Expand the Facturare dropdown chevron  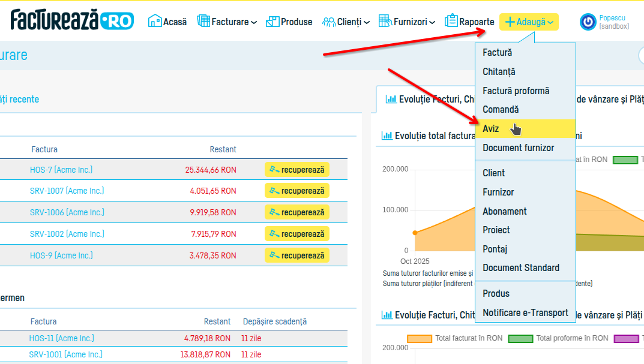tap(254, 23)
